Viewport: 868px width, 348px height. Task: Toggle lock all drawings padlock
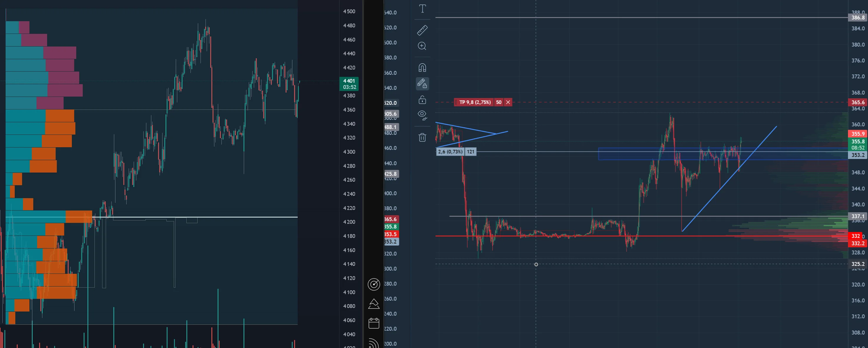coord(422,100)
